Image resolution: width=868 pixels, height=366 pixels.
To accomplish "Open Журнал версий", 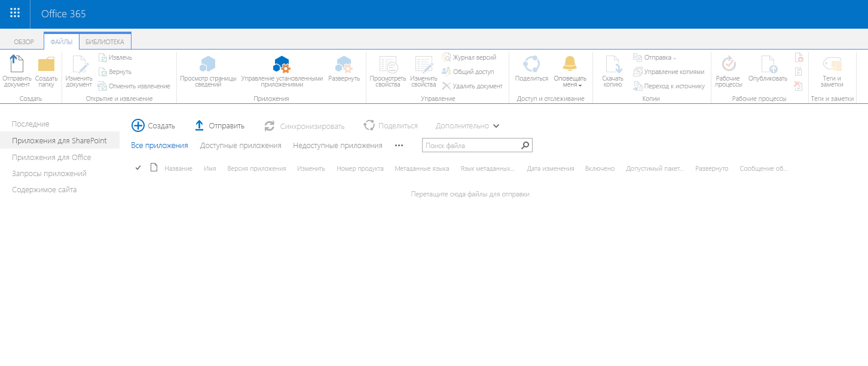I will [x=469, y=57].
